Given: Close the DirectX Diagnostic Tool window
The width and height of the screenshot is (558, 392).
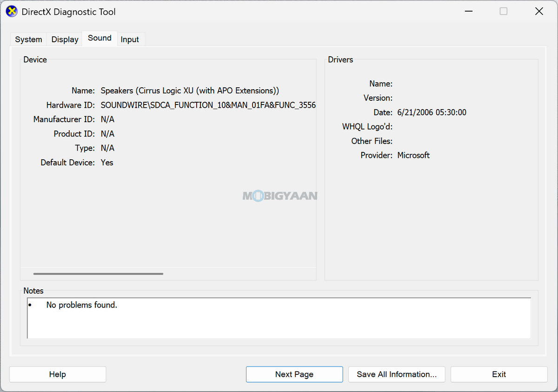Looking at the screenshot, I should coord(539,12).
